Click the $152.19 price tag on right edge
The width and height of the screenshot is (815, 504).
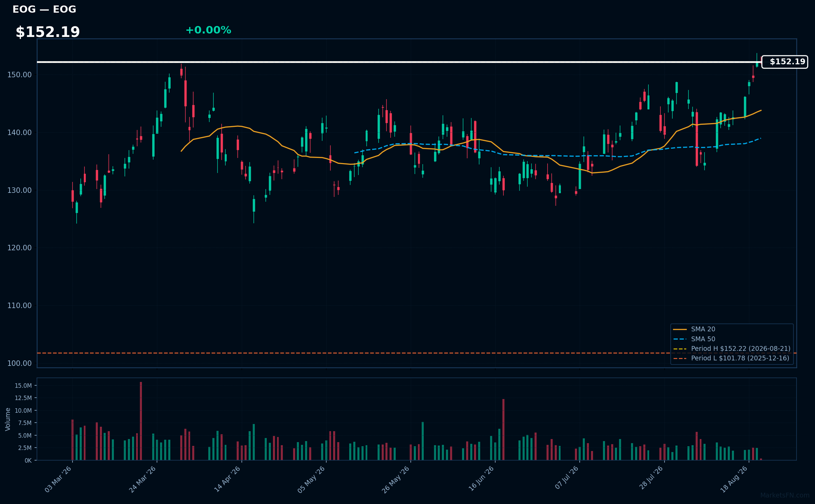click(785, 62)
